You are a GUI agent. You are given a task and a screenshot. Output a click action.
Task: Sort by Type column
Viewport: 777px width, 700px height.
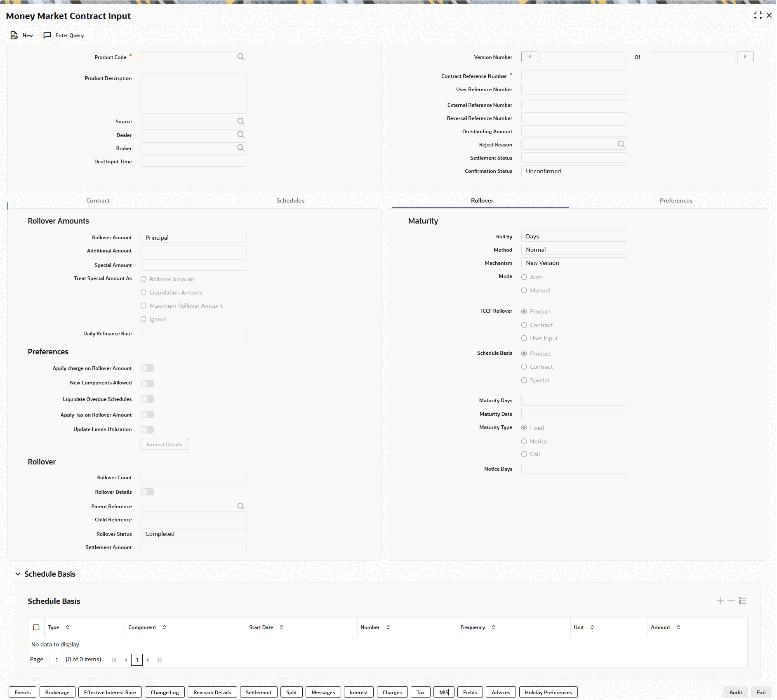[x=68, y=627]
